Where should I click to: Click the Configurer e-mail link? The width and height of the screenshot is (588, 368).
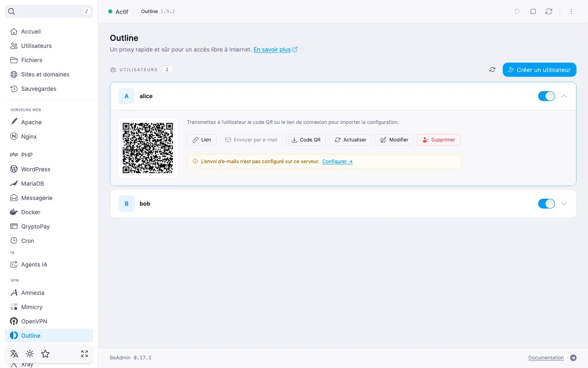pos(337,162)
